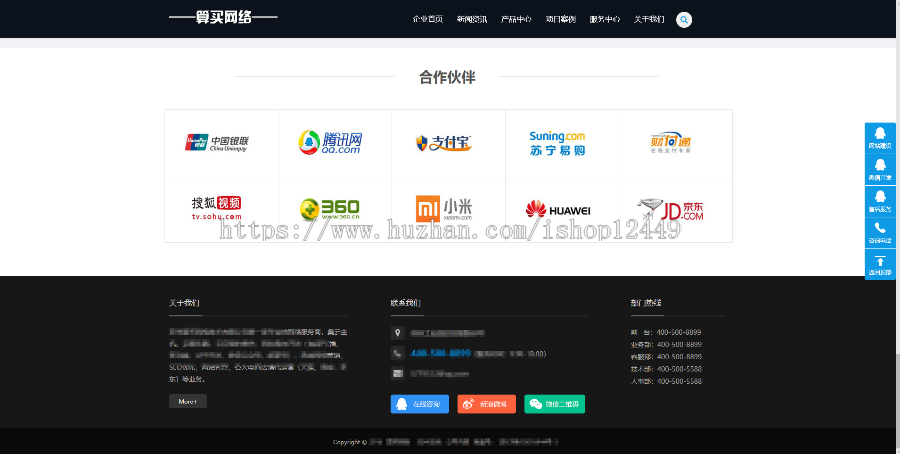
Task: Click the green WeChat QR code button
Action: pos(554,404)
